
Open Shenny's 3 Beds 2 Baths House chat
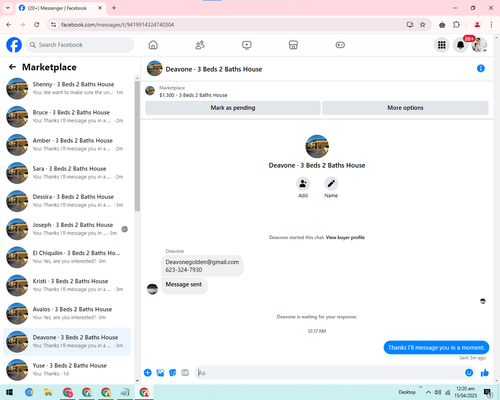[67, 88]
